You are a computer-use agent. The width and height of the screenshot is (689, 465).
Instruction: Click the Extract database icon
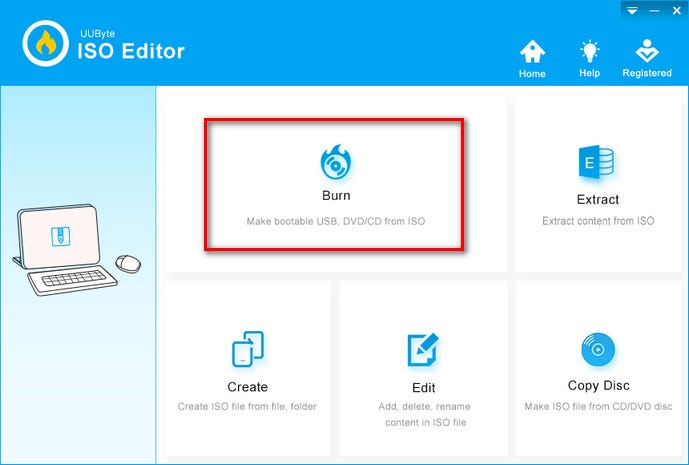pyautogui.click(x=597, y=162)
